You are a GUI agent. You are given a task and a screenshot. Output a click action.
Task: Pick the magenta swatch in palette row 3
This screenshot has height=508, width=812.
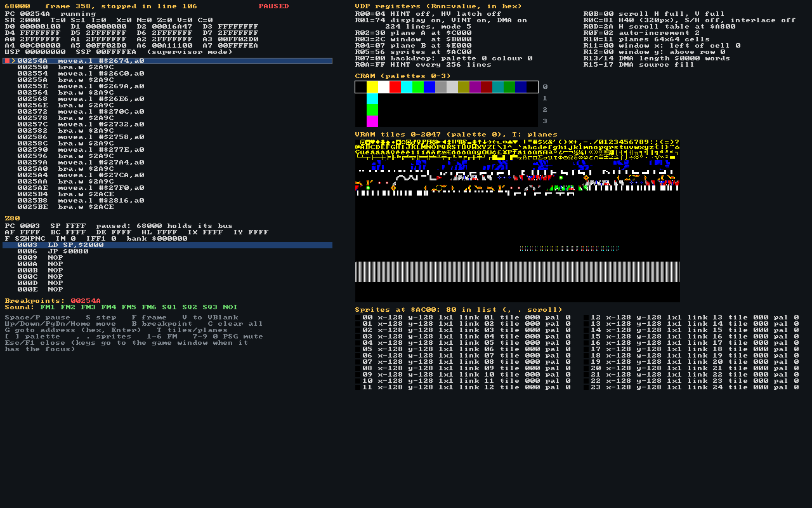(372, 121)
